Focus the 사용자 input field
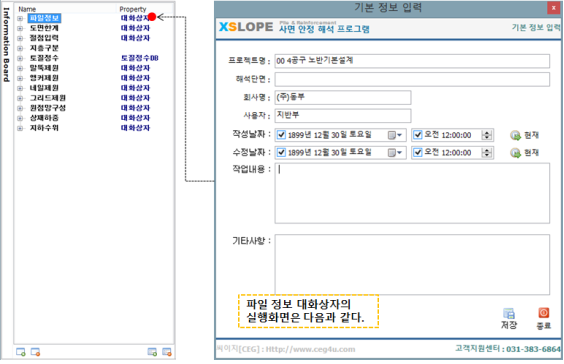Screen dimensions: 564x364 pos(343,115)
